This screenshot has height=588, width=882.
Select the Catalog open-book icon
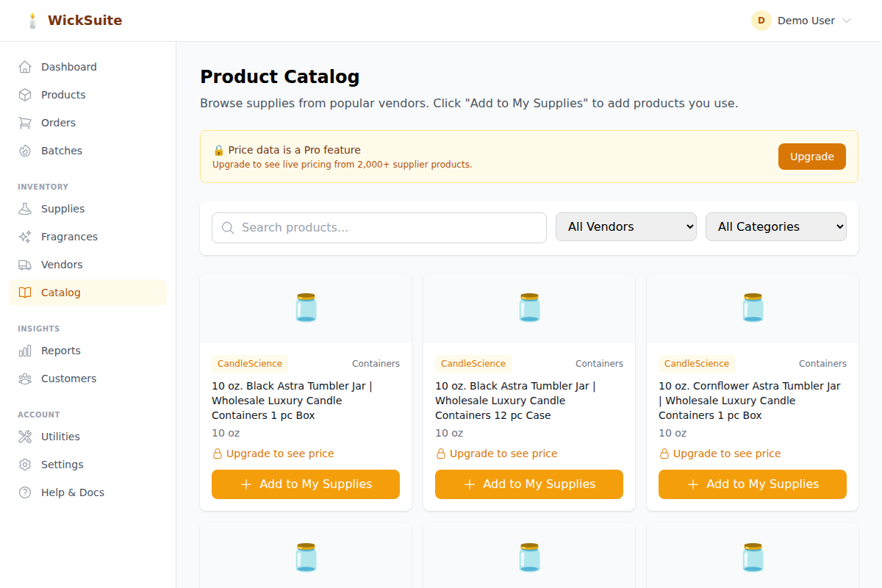(x=25, y=292)
